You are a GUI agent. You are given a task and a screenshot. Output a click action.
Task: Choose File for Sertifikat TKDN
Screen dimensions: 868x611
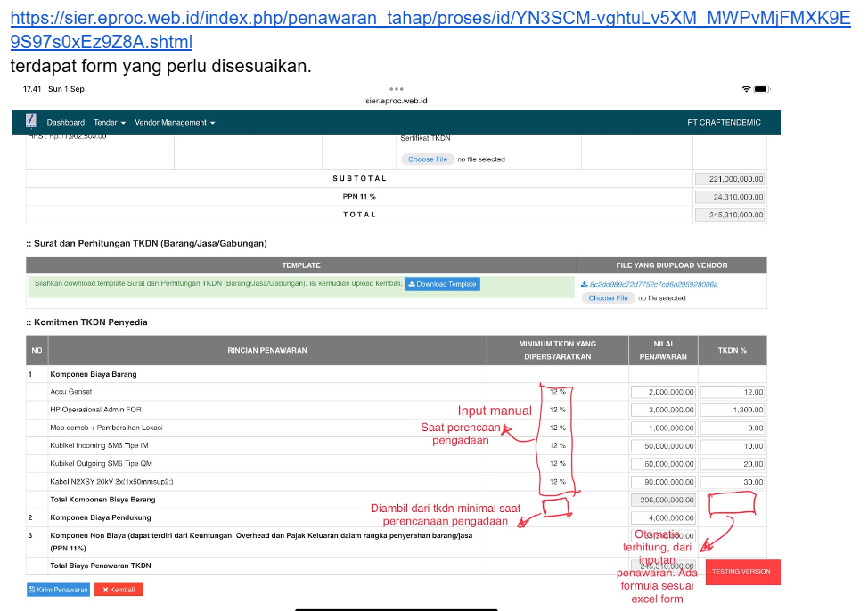(x=428, y=159)
